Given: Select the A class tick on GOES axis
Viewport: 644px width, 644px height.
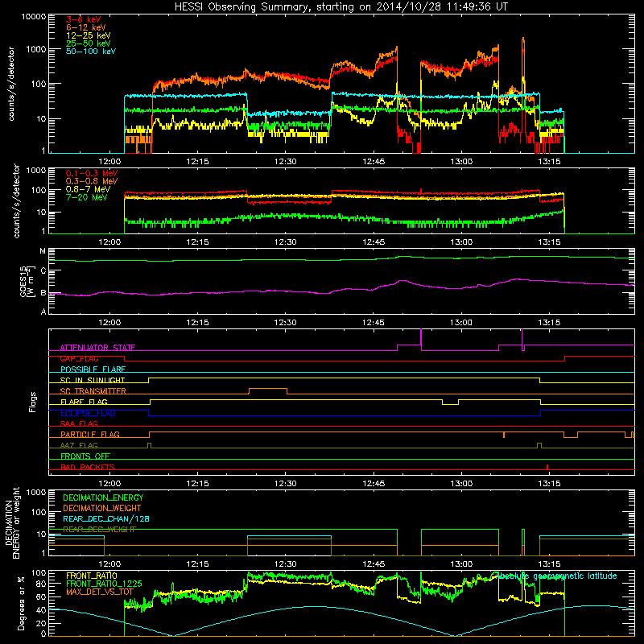Looking at the screenshot, I should tap(43, 312).
